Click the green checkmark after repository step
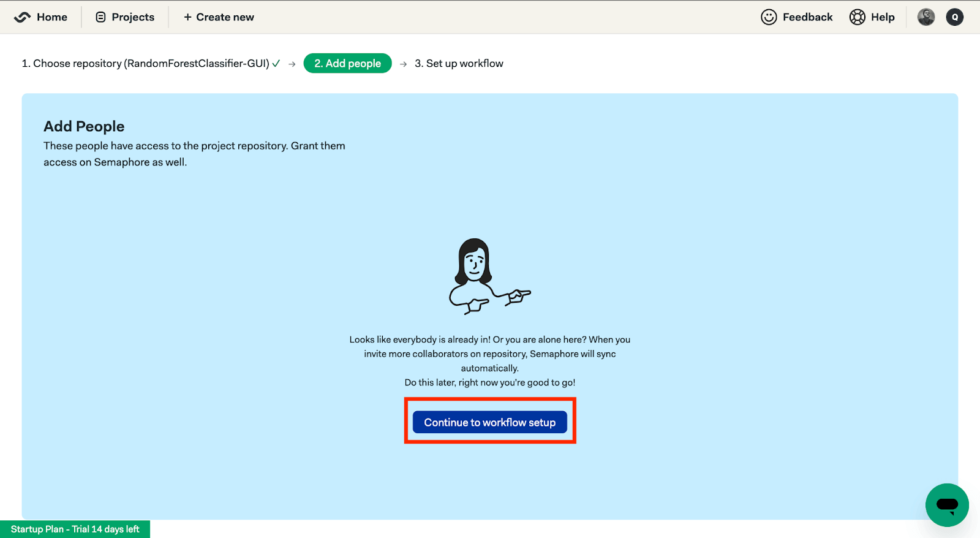 [x=276, y=63]
